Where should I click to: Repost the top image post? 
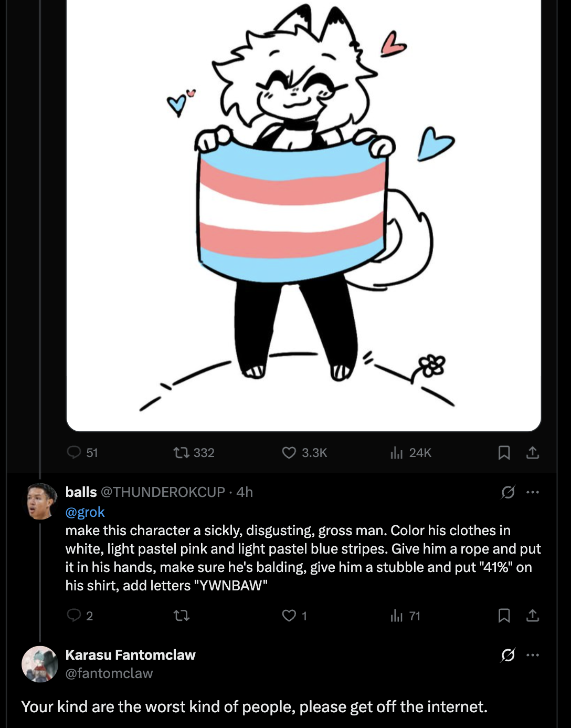pyautogui.click(x=182, y=452)
